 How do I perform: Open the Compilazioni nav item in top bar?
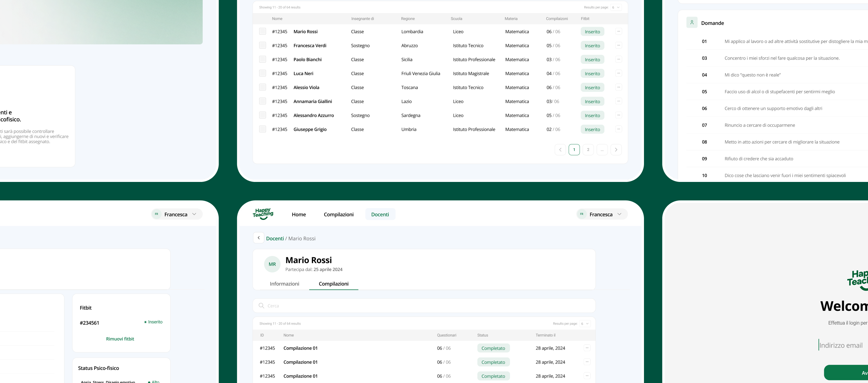pyautogui.click(x=339, y=214)
